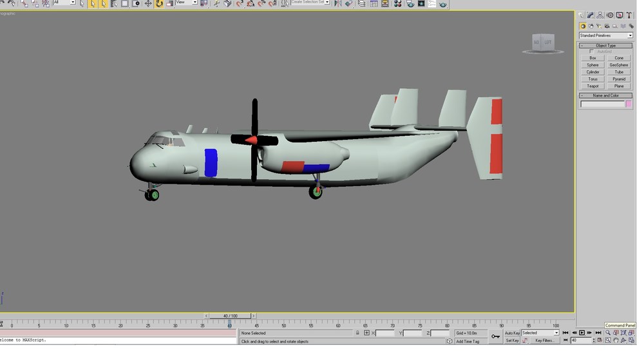Switch to the Utilities hammer tab
Viewport: 644px width, 362px height.
[x=629, y=15]
